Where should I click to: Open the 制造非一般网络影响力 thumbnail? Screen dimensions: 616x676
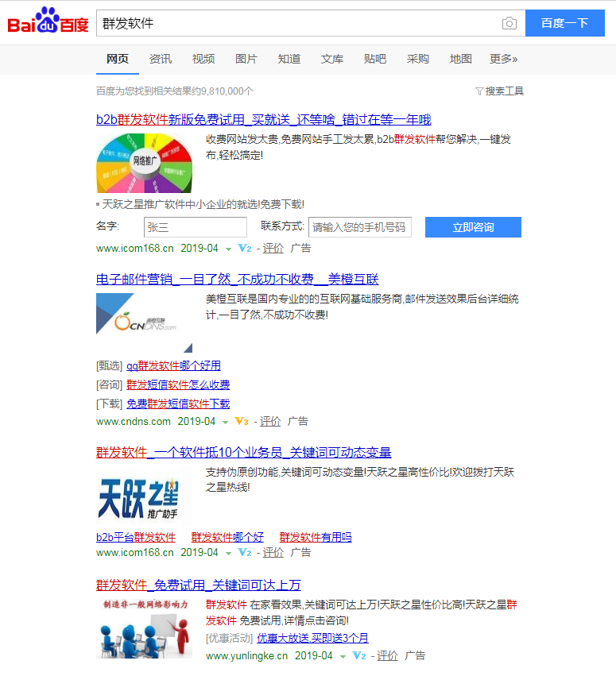pos(144,628)
